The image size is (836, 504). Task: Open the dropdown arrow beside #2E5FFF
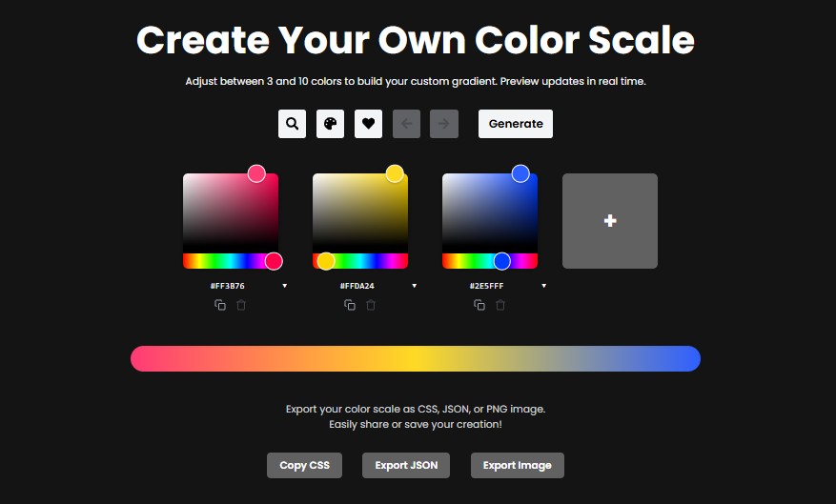pyautogui.click(x=543, y=286)
